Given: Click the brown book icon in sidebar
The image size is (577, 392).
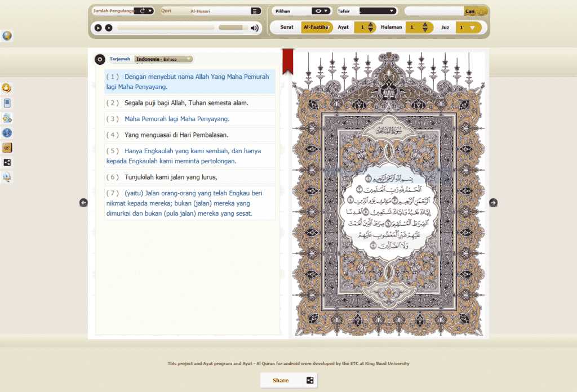Looking at the screenshot, I should pos(7,148).
